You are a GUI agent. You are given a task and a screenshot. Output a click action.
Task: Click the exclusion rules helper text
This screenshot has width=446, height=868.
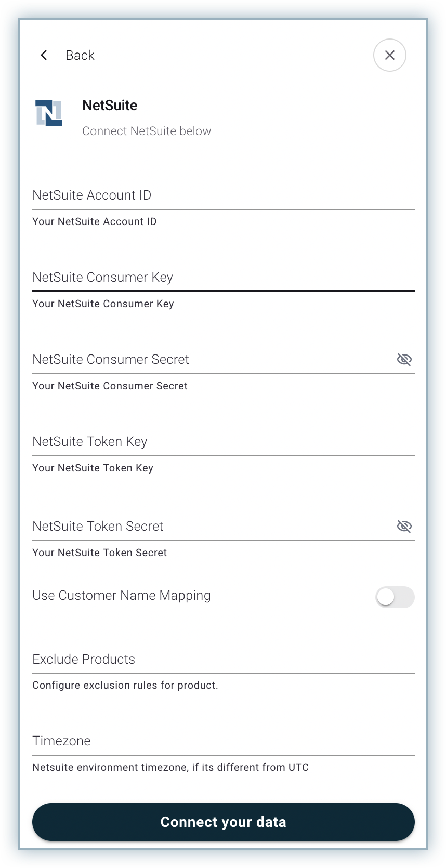125,685
